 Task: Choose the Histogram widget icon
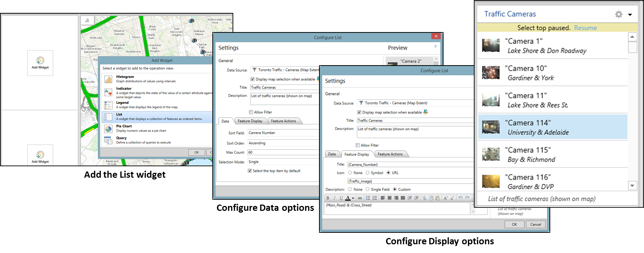pos(108,79)
